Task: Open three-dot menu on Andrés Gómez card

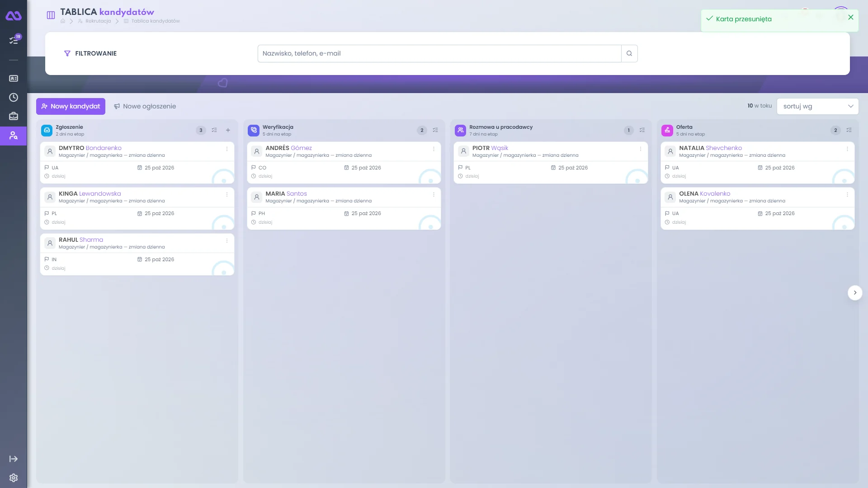Action: tap(434, 149)
